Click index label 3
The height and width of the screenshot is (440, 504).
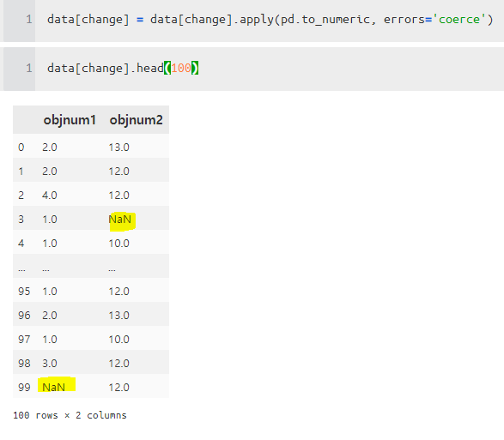point(21,220)
